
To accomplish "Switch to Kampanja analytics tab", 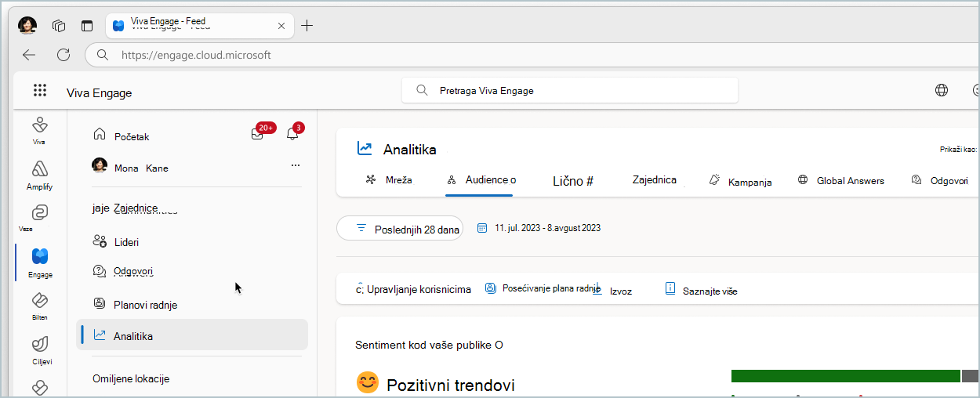I will tap(740, 181).
